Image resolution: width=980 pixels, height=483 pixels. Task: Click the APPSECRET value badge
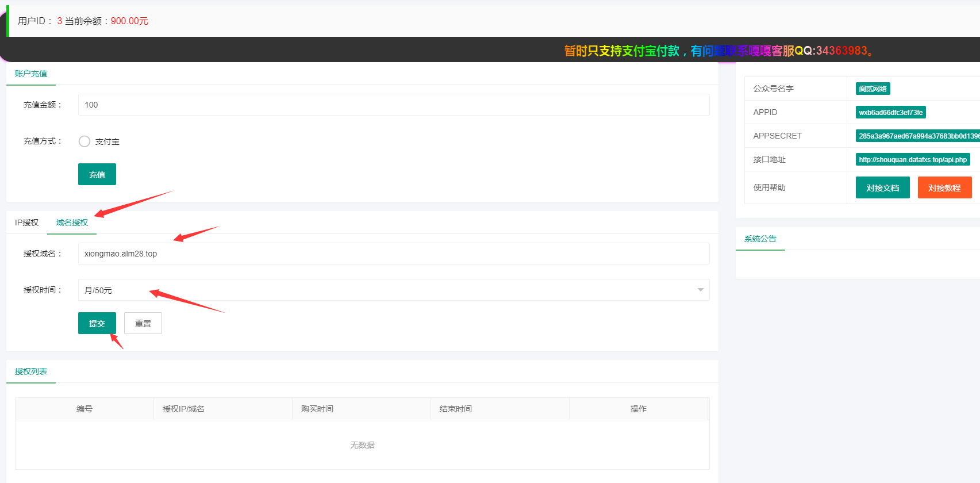(918, 136)
